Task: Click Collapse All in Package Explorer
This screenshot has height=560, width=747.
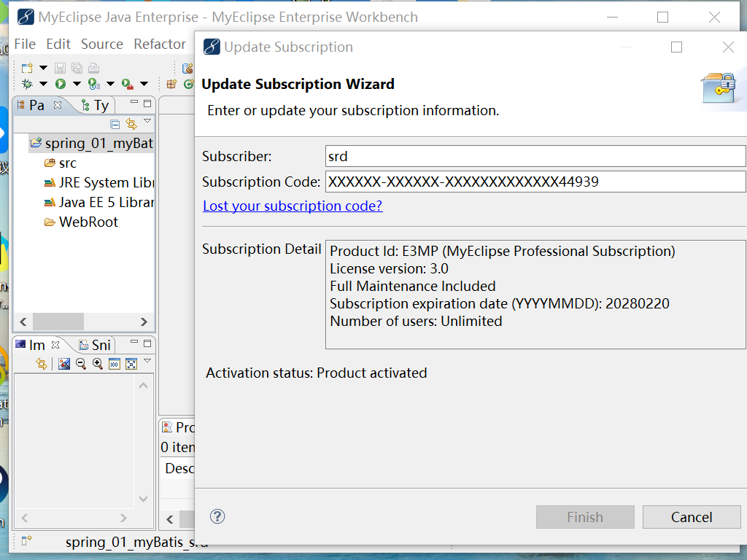Action: coord(115,124)
